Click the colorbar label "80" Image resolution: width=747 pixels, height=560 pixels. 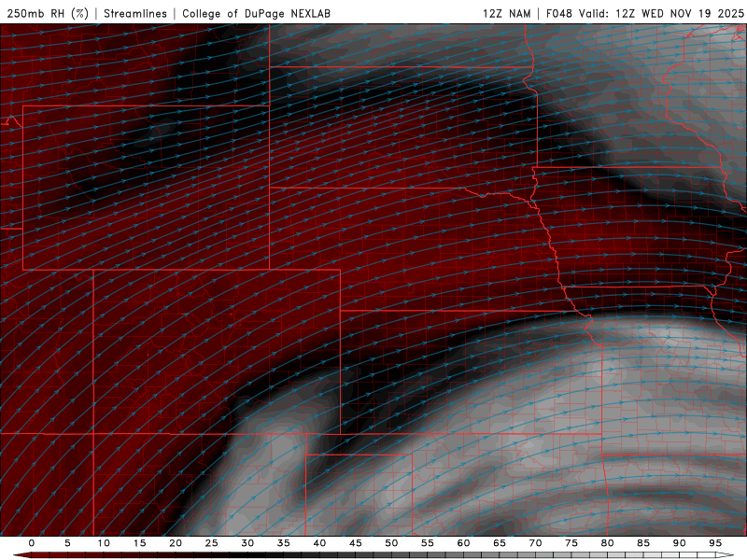[607, 543]
